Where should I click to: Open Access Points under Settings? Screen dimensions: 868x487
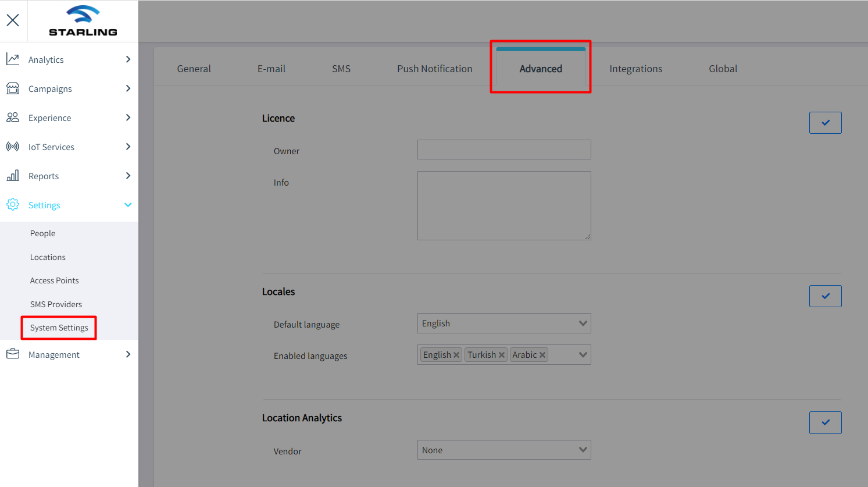(55, 280)
